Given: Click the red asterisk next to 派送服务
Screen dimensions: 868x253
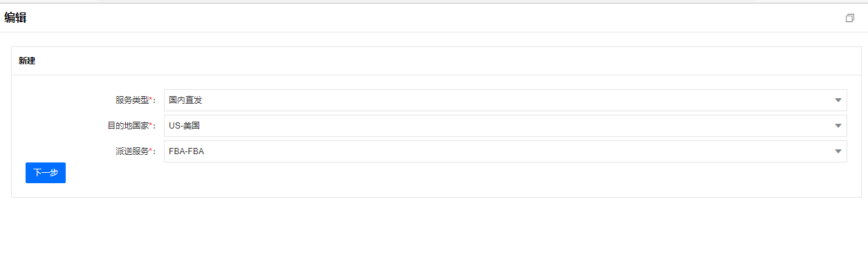Looking at the screenshot, I should [151, 151].
